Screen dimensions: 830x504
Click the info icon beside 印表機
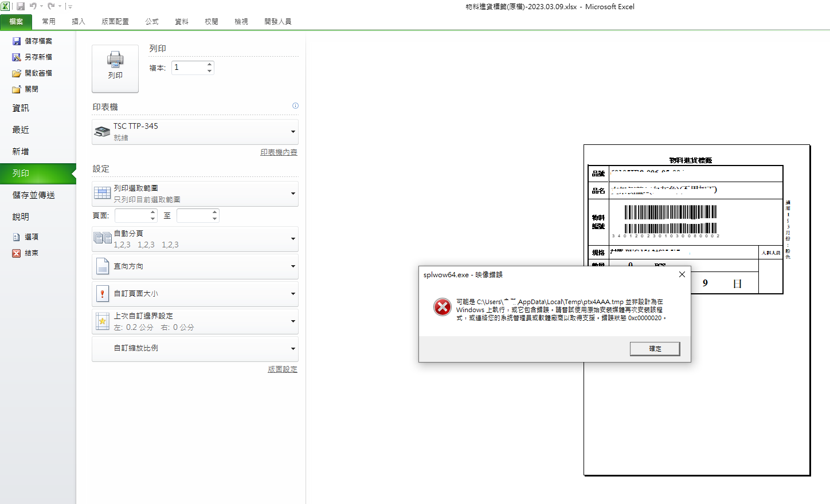(x=295, y=106)
